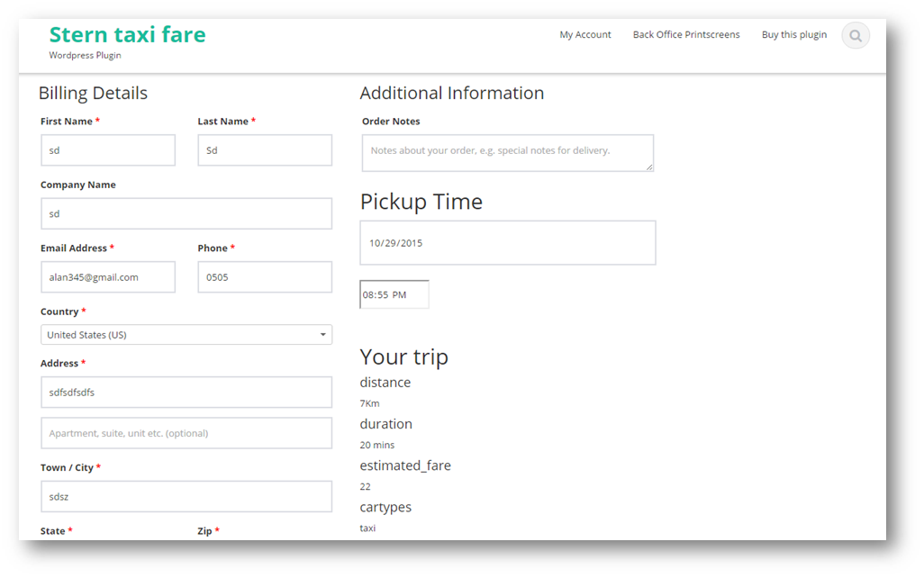The image size is (924, 578).
Task: Focus the Phone number field
Action: pyautogui.click(x=265, y=277)
